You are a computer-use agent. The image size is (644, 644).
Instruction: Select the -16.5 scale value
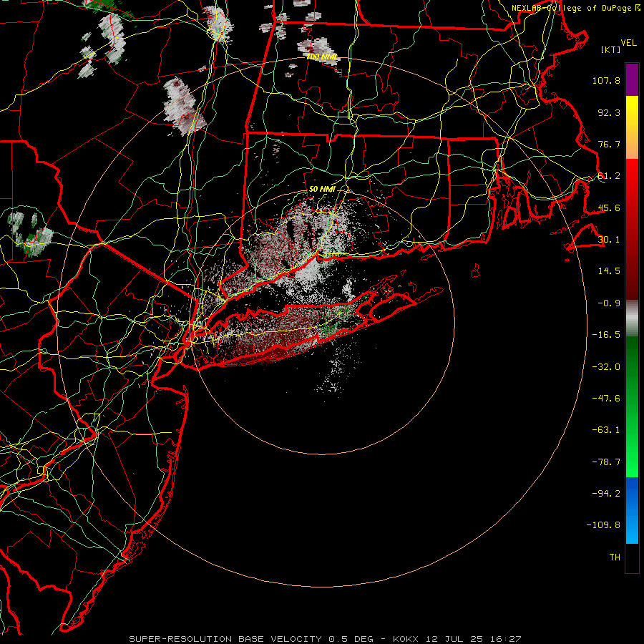[x=606, y=335]
